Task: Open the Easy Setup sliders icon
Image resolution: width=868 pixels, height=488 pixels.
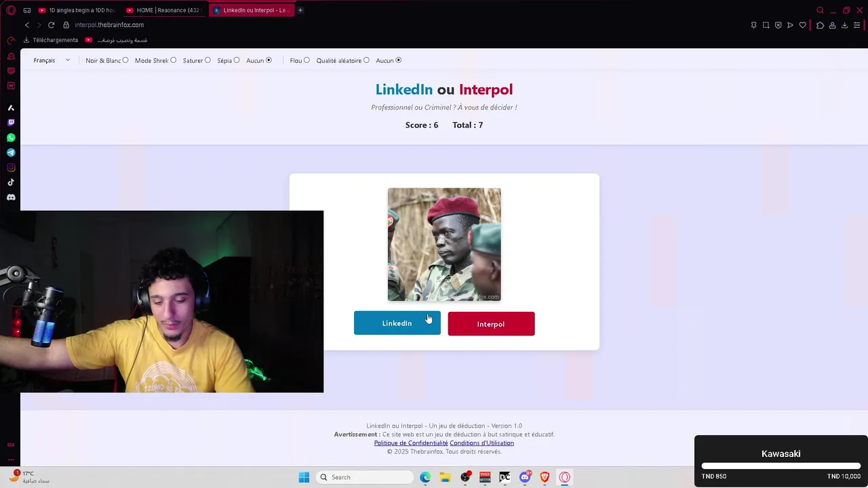Action: pos(857,25)
